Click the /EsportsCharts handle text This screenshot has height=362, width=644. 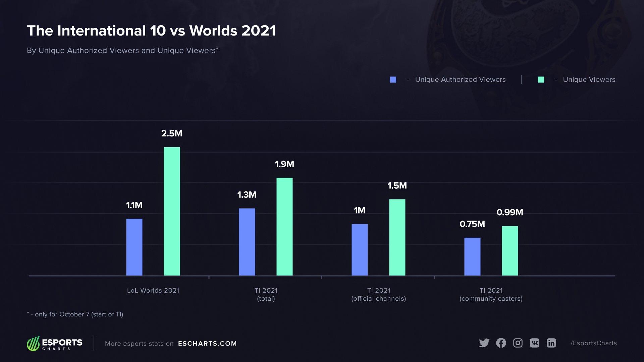[593, 343]
